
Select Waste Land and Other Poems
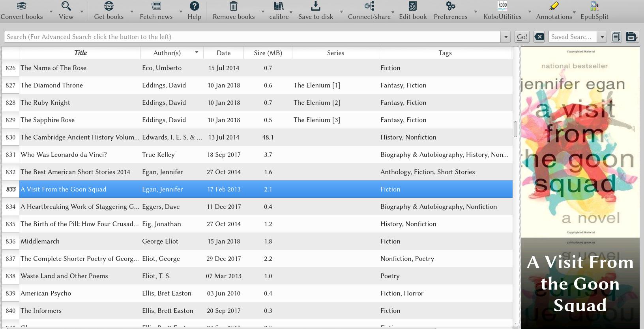[64, 276]
